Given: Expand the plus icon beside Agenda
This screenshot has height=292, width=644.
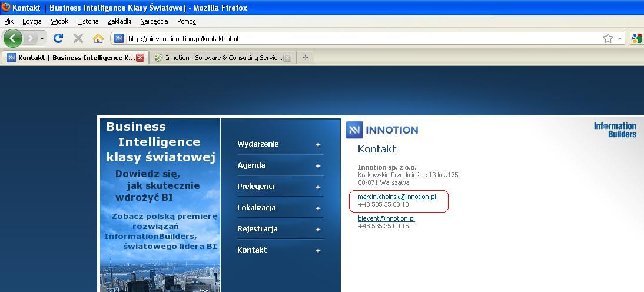Looking at the screenshot, I should pos(318,166).
